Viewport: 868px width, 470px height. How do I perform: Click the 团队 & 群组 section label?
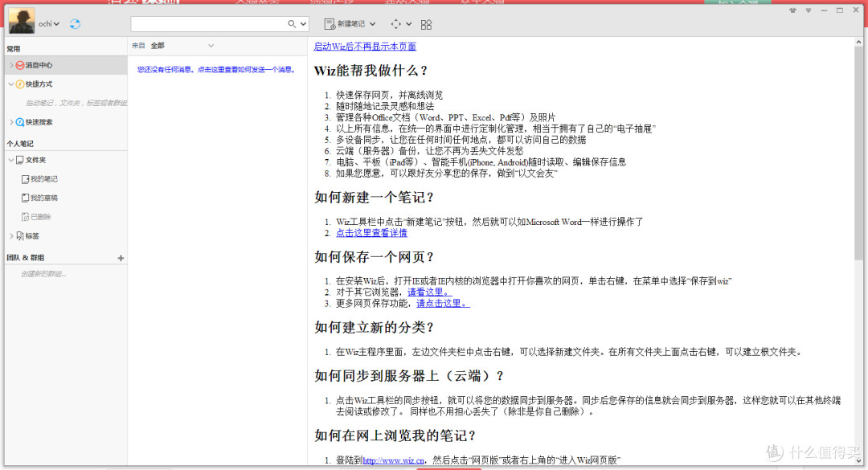click(x=26, y=257)
